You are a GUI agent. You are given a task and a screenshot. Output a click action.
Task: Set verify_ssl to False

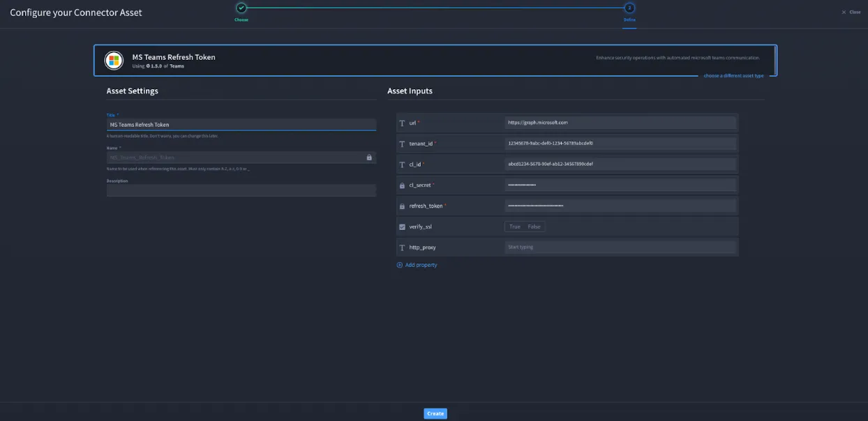point(534,227)
